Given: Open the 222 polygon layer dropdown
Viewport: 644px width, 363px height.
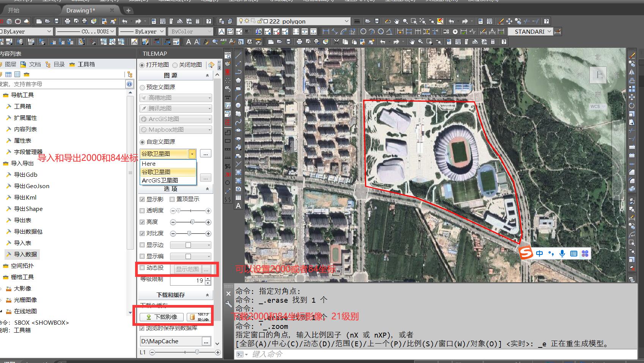Looking at the screenshot, I should pyautogui.click(x=346, y=21).
